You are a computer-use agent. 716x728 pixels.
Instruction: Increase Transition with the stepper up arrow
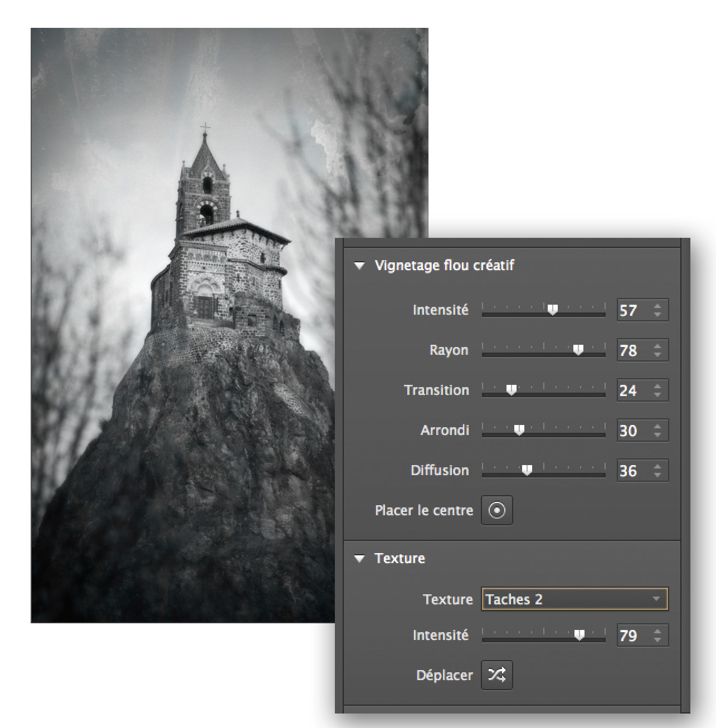(658, 385)
